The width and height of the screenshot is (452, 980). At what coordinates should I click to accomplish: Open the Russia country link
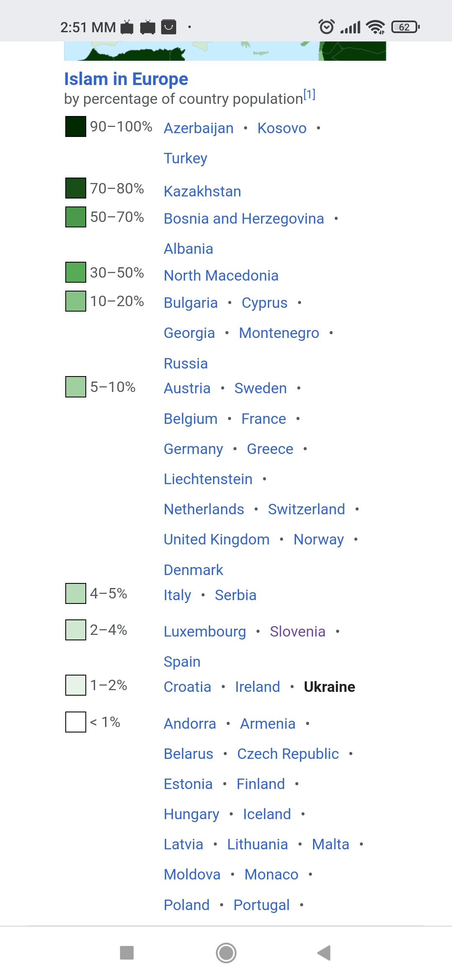[186, 364]
